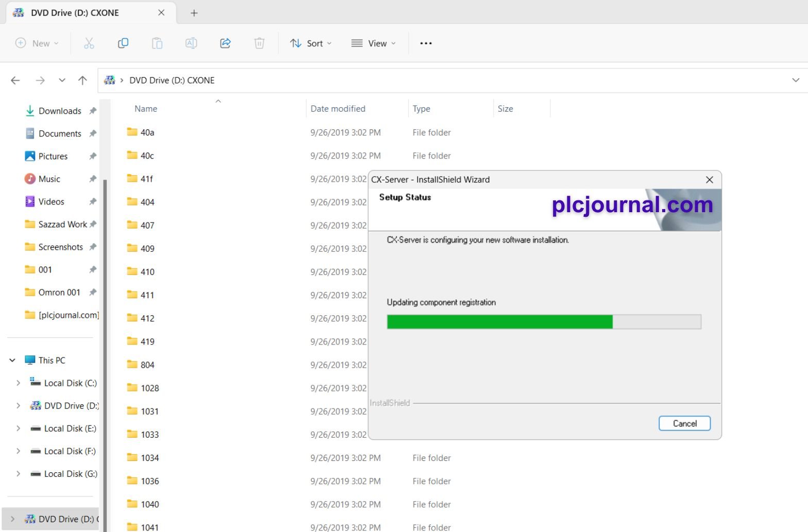808x532 pixels.
Task: Expand Local Disk (C:) in tree
Action: [x=18, y=383]
